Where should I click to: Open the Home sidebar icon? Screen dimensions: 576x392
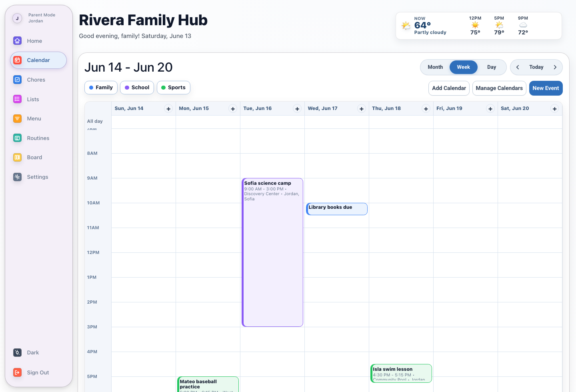click(x=17, y=41)
